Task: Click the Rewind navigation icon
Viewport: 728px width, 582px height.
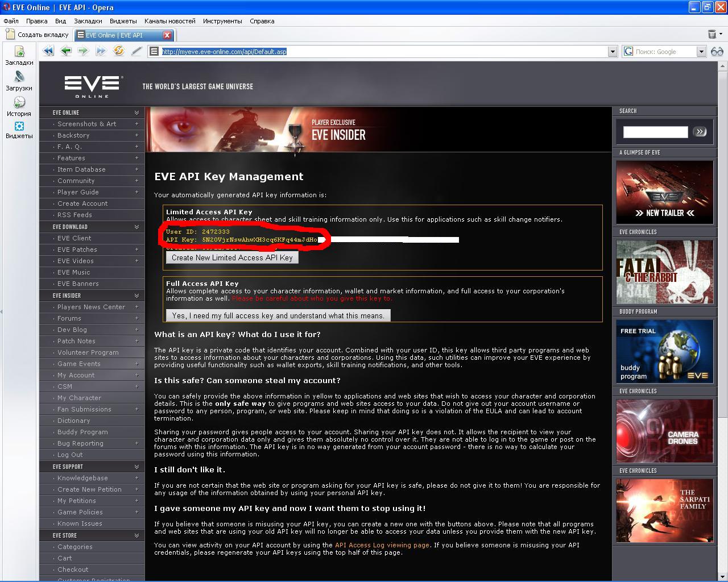Action: point(48,51)
